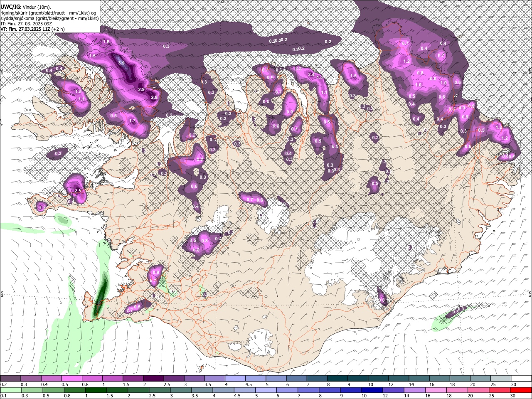Click the 2.8 precipitation value on the map
This screenshot has height=399, width=532.
[154, 97]
